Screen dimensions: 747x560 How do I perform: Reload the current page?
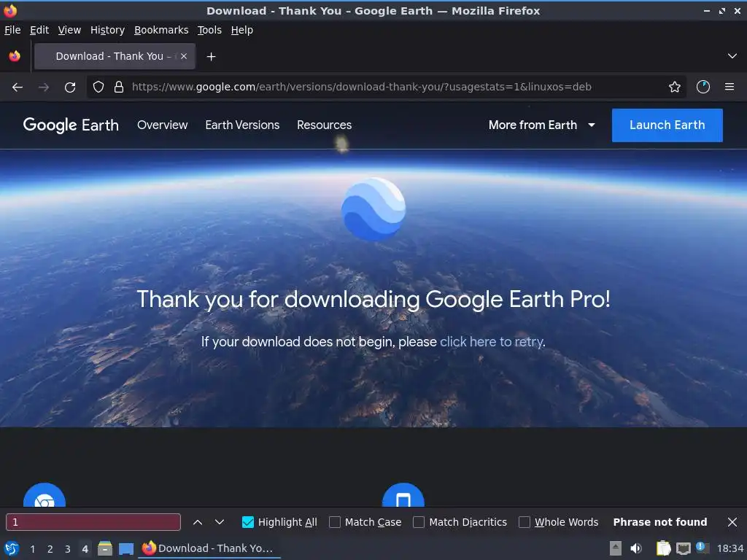(70, 87)
